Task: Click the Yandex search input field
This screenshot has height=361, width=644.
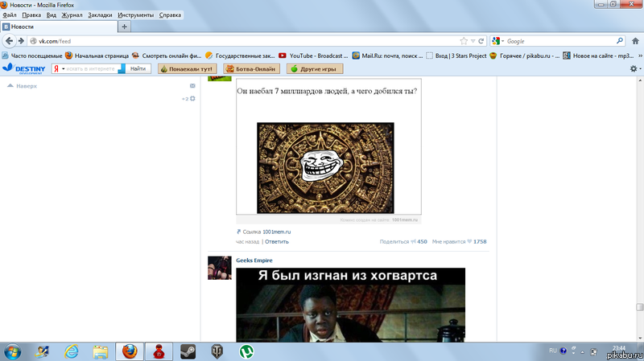Action: point(90,69)
